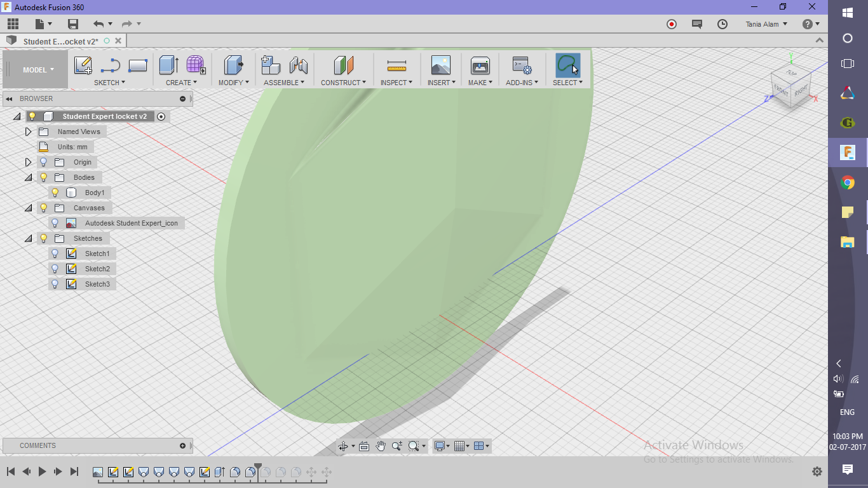Open the Viewports layout icon
The width and height of the screenshot is (868, 488).
480,446
